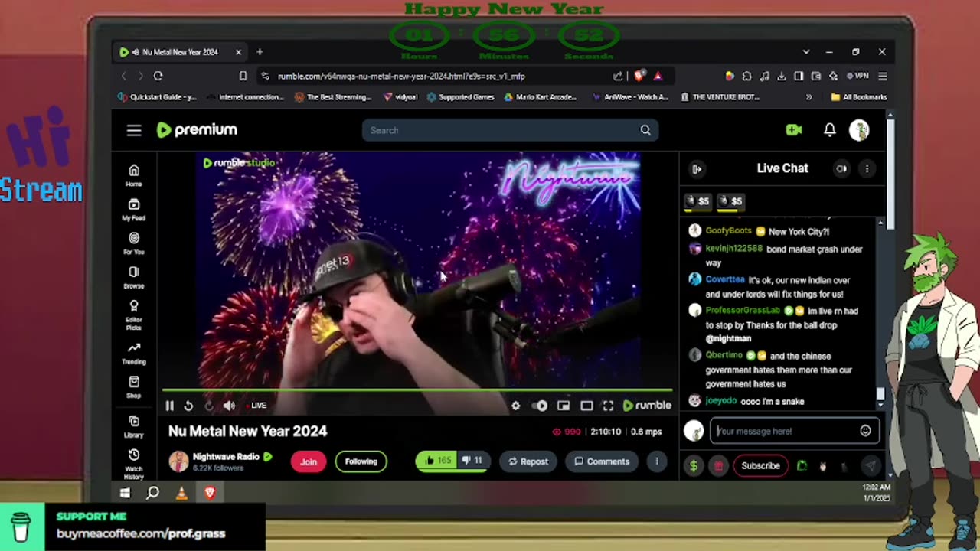Open Editor Picks in the sidebar

point(134,315)
